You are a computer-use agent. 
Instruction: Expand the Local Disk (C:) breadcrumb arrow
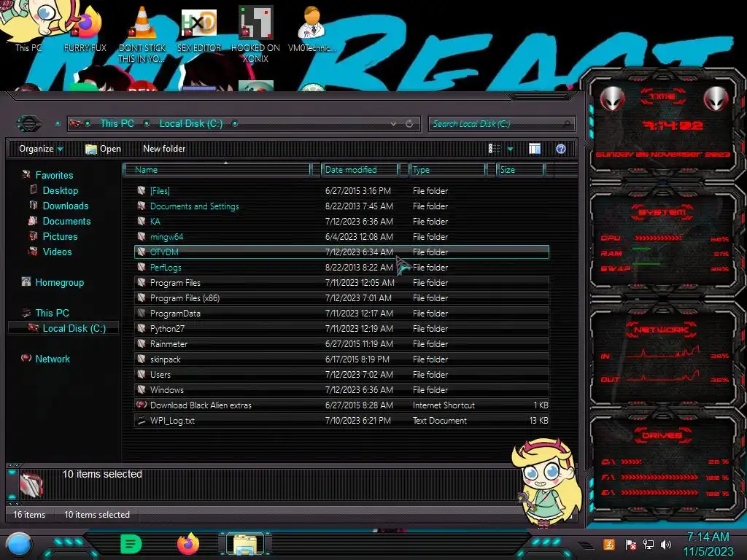pos(235,124)
